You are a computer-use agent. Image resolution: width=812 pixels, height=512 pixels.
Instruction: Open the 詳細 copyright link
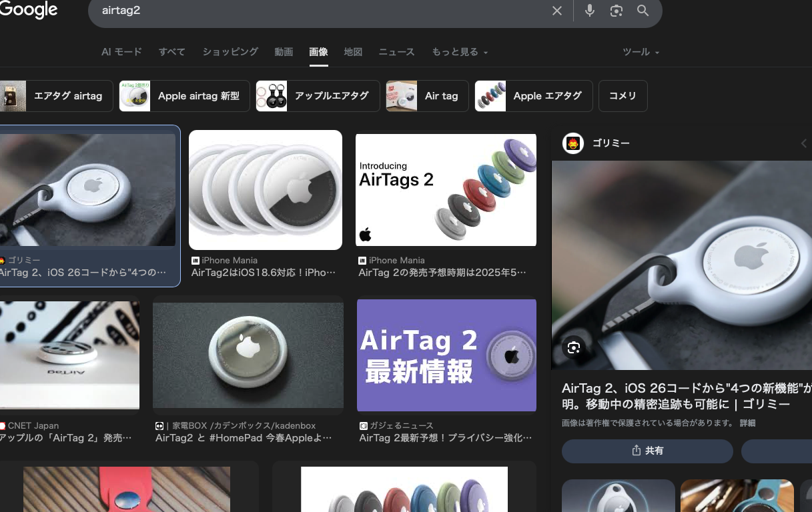tap(747, 423)
